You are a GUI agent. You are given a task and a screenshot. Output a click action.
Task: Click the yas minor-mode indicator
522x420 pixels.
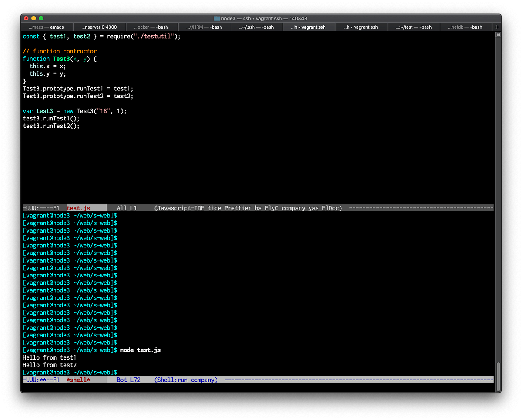coord(313,208)
